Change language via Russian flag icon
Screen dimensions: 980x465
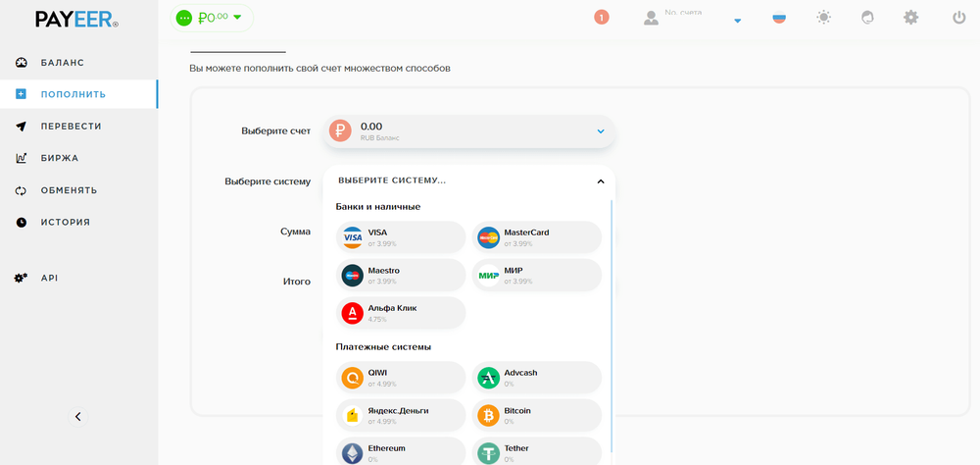pyautogui.click(x=779, y=18)
